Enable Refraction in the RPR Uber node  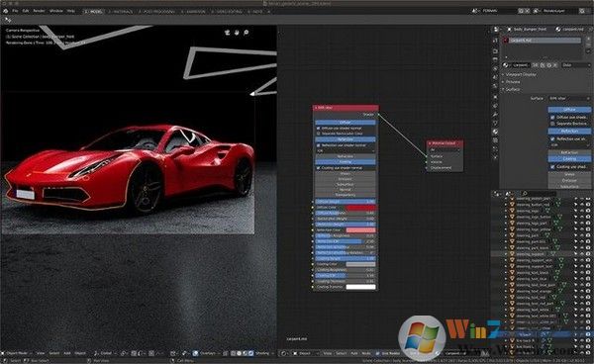(346, 156)
